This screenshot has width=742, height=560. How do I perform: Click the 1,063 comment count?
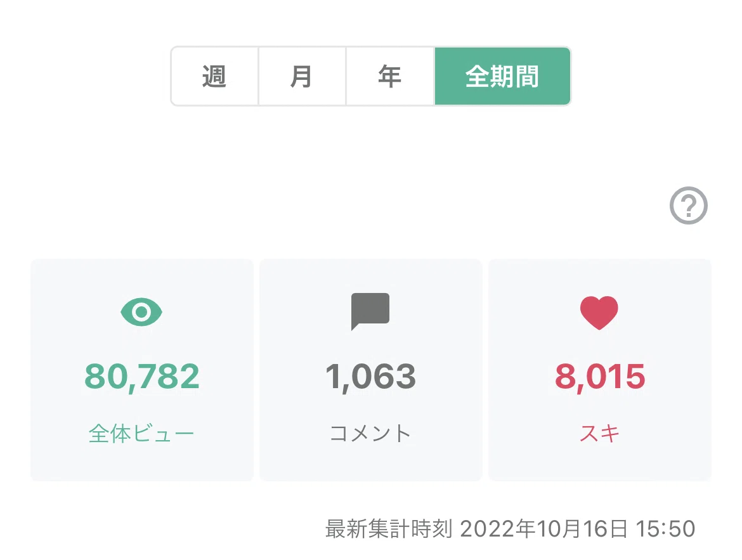370,377
